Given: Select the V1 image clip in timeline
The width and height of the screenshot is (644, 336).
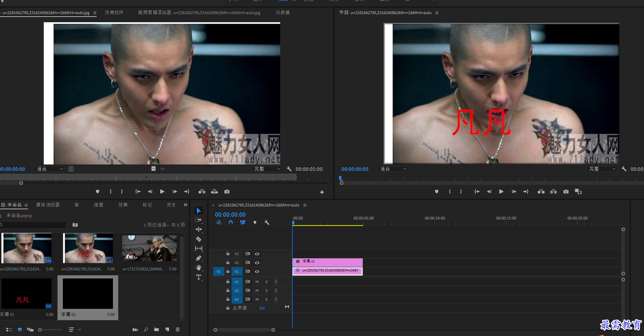Looking at the screenshot, I should [x=327, y=271].
